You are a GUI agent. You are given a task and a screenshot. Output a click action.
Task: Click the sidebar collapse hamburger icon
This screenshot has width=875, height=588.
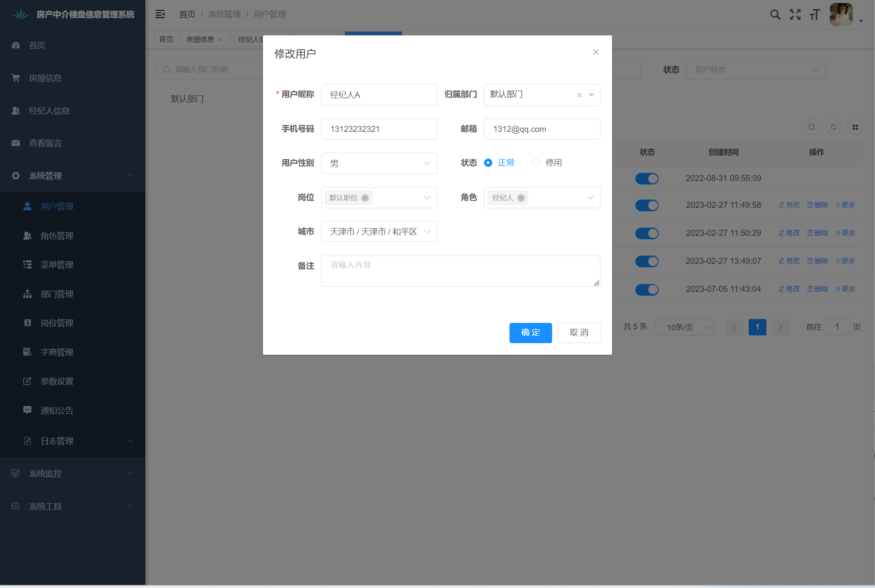pos(160,14)
